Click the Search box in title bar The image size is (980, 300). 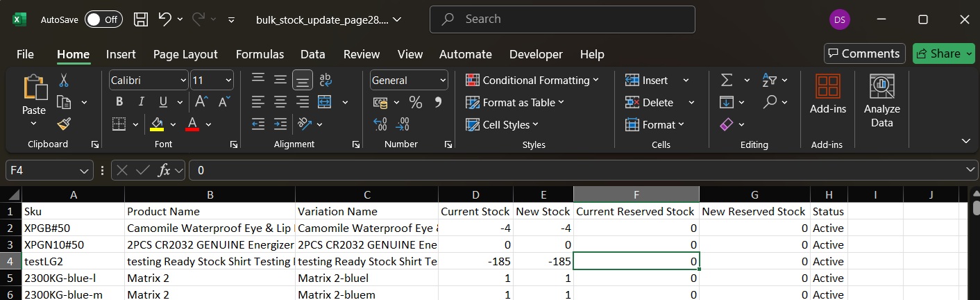562,19
